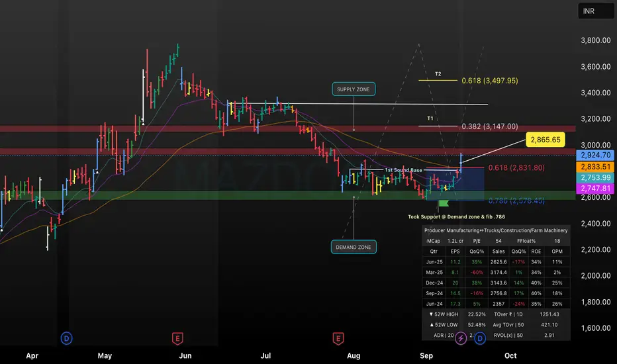Click the OPM column header
Image resolution: width=617 pixels, height=364 pixels.
557,251
